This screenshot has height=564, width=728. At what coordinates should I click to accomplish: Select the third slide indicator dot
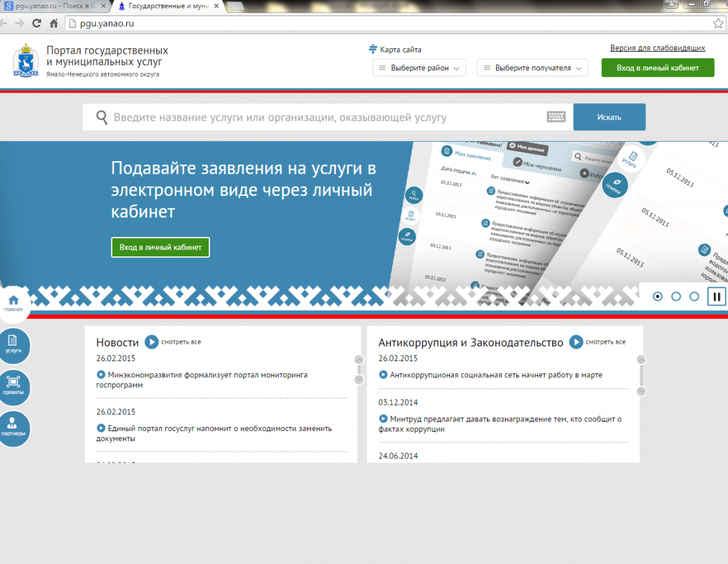(x=694, y=296)
